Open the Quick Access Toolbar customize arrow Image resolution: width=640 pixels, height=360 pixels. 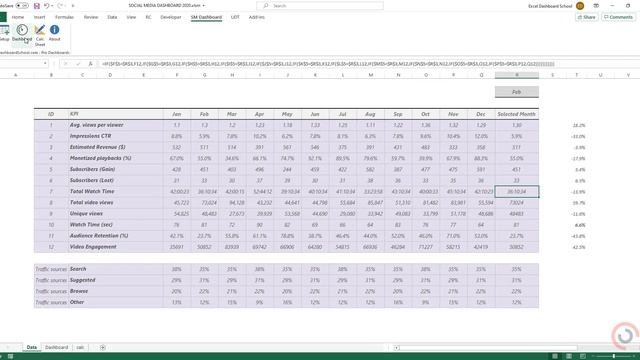click(73, 6)
